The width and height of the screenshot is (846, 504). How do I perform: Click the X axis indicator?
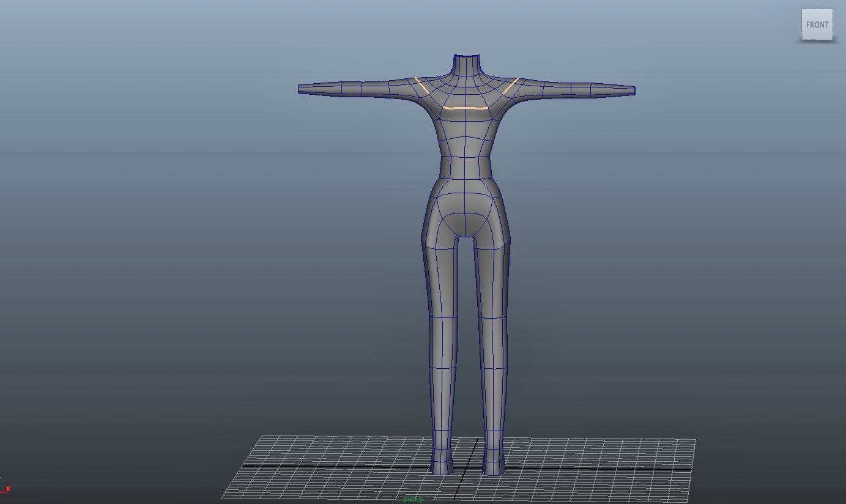tap(8, 489)
